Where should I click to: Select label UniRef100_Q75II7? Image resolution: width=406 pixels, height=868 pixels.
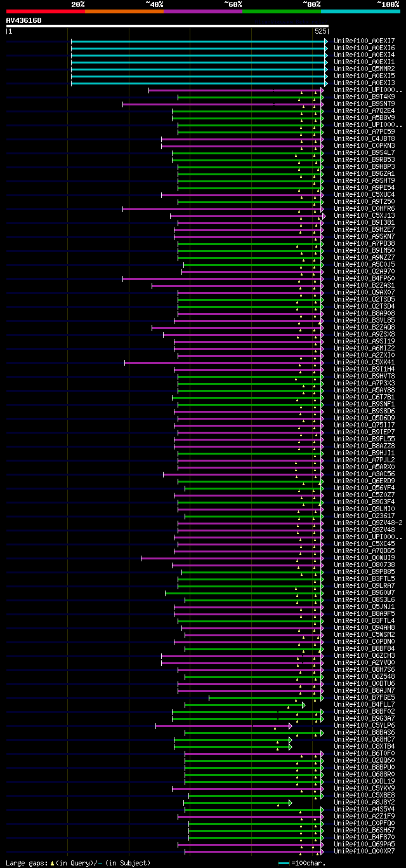tap(364, 425)
